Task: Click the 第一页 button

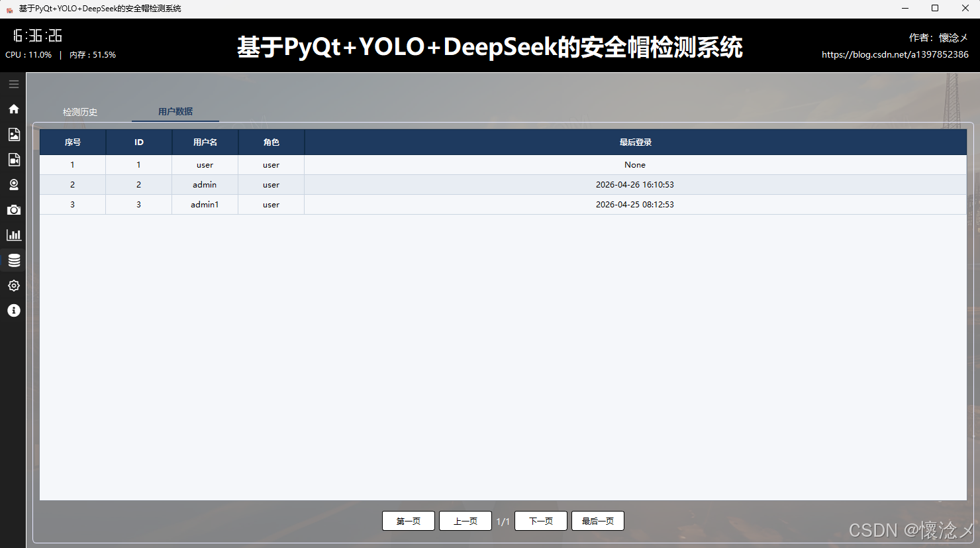Action: tap(409, 521)
